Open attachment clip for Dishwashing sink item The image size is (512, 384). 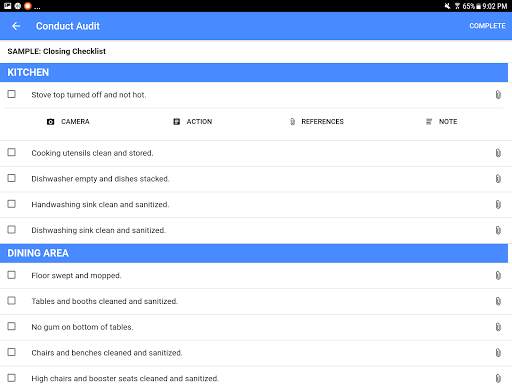498,230
